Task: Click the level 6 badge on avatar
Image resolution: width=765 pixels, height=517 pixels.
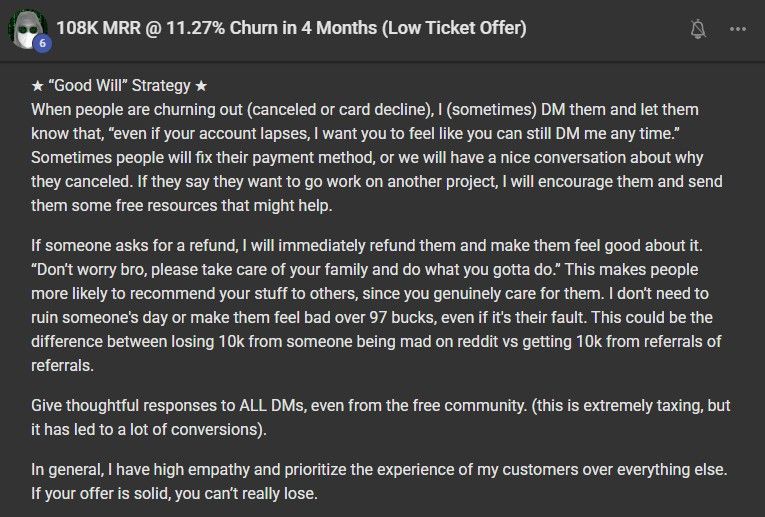Action: (42, 43)
